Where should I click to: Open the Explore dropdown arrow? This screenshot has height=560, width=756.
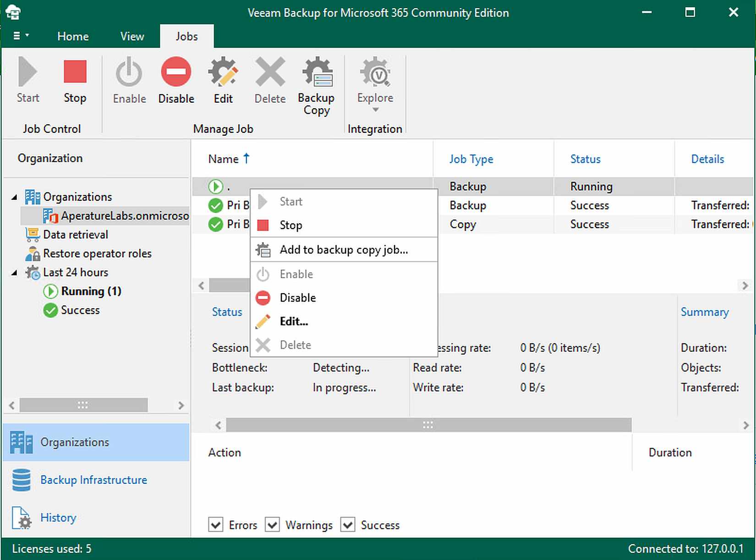[375, 110]
